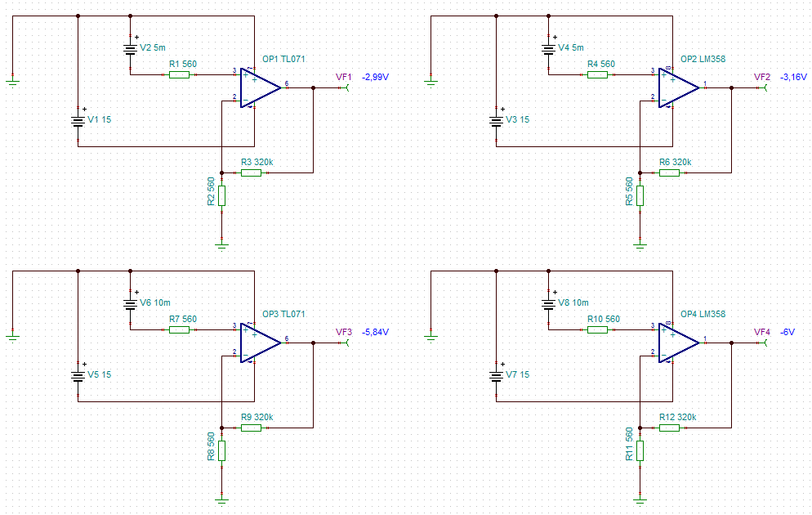Click the ground symbol below R2
812x515 pixels.
coord(221,246)
